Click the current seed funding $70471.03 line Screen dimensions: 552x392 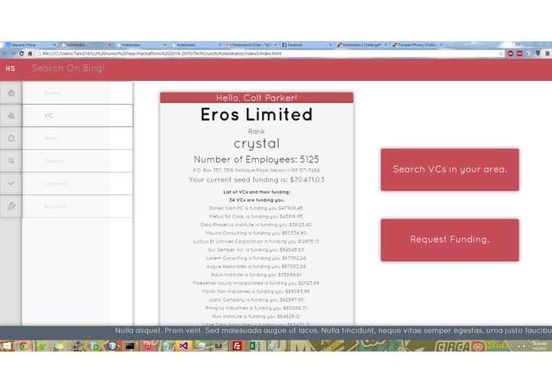(257, 179)
